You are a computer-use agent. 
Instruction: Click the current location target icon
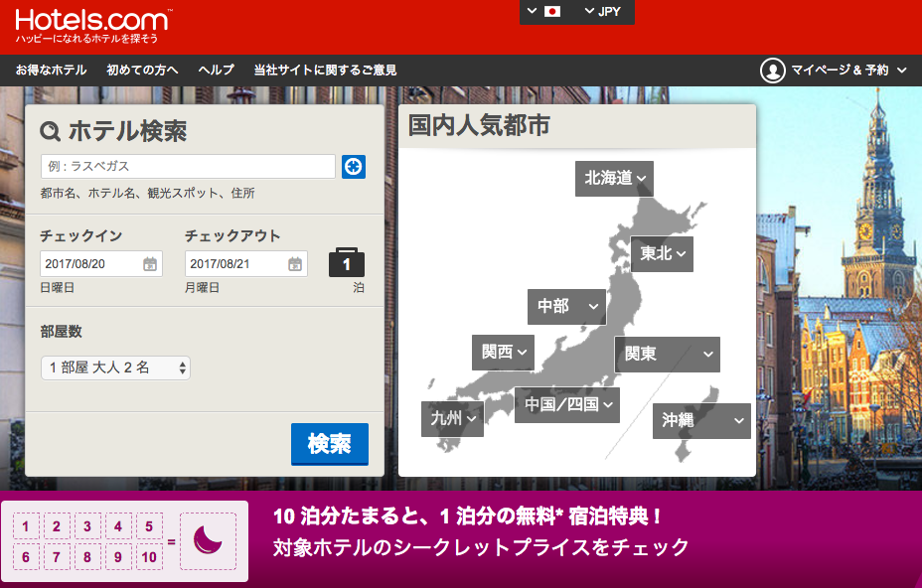[354, 167]
